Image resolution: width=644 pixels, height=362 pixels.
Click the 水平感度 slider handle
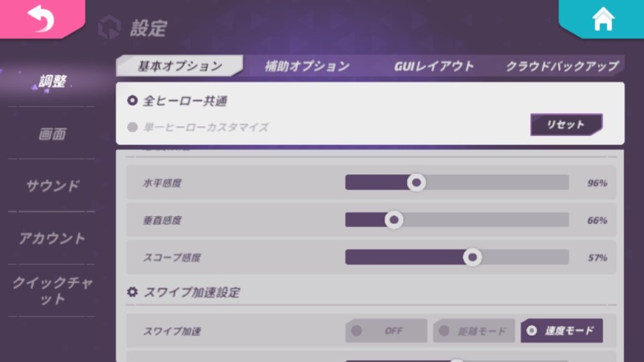point(416,182)
